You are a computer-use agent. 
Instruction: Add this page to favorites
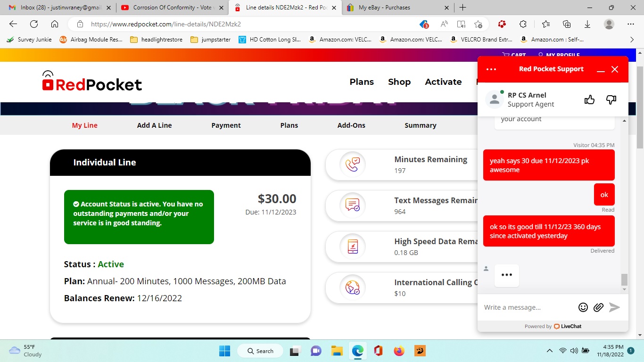[x=478, y=24]
